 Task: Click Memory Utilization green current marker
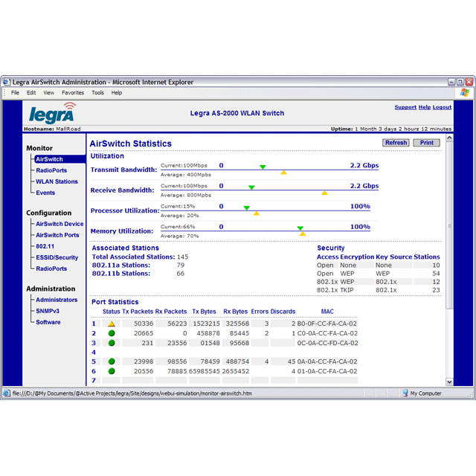[x=300, y=228]
